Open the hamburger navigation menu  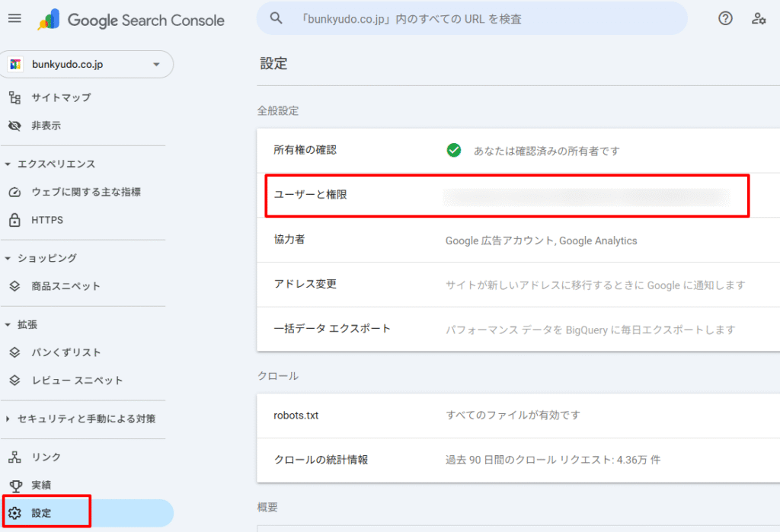[x=14, y=19]
